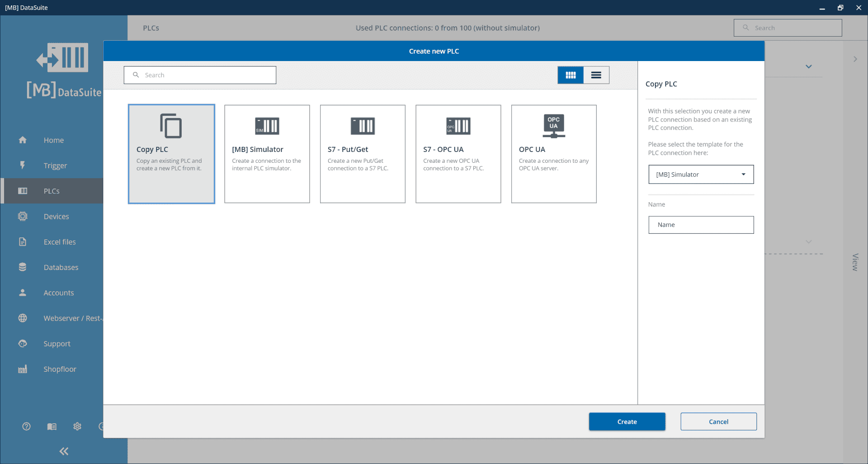
Task: Click the Name input field
Action: (701, 225)
